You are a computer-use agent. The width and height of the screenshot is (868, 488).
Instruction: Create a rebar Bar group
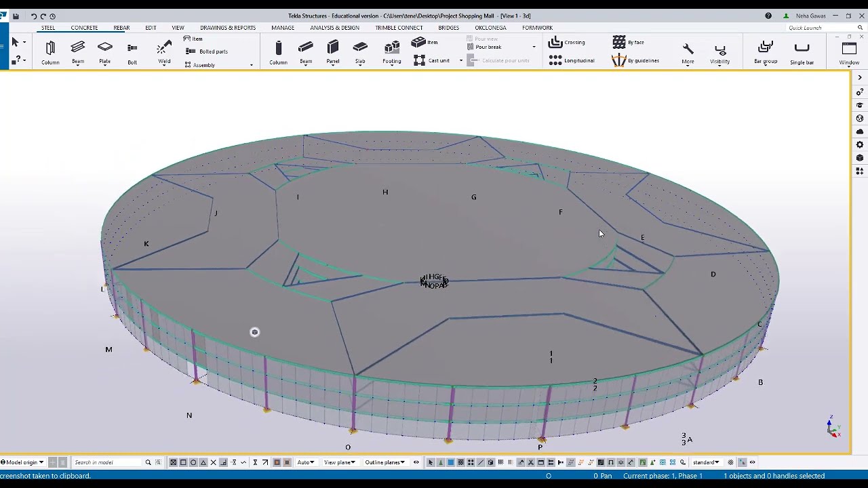766,53
